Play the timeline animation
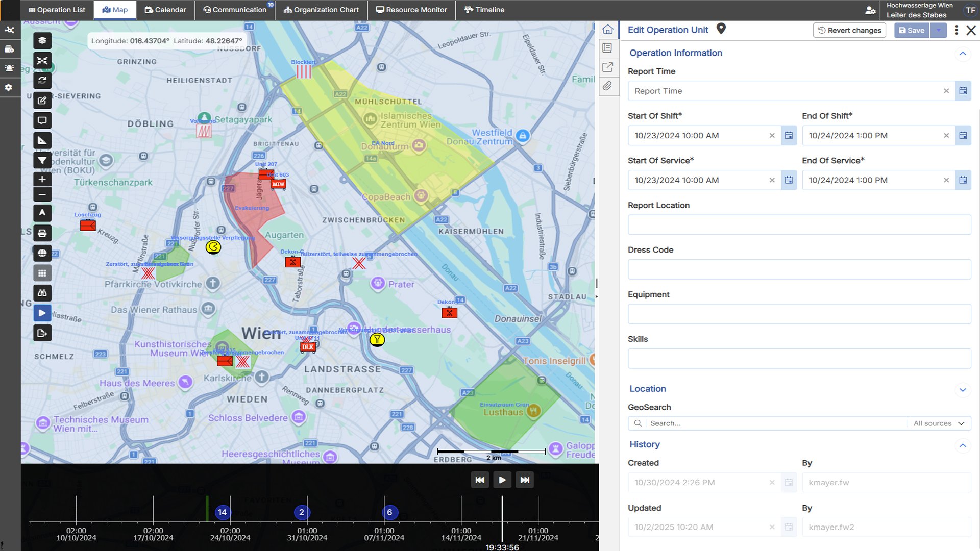Image resolution: width=980 pixels, height=551 pixels. click(x=502, y=480)
